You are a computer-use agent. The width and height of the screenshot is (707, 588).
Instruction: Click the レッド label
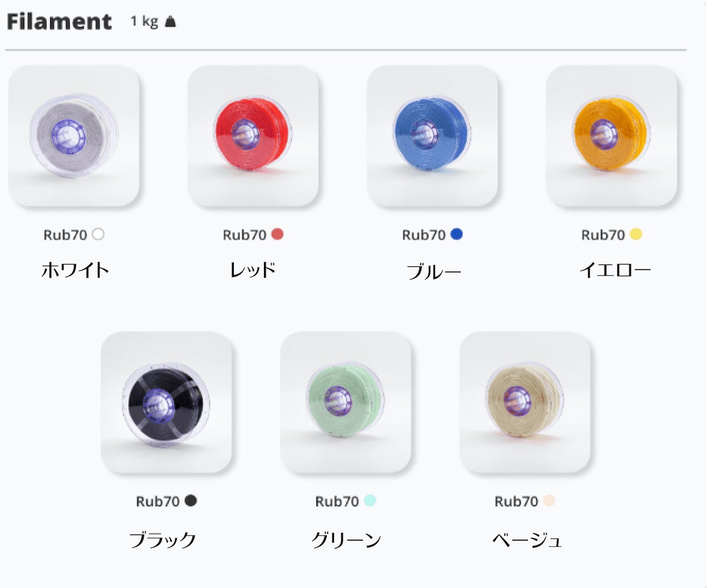pos(253,270)
